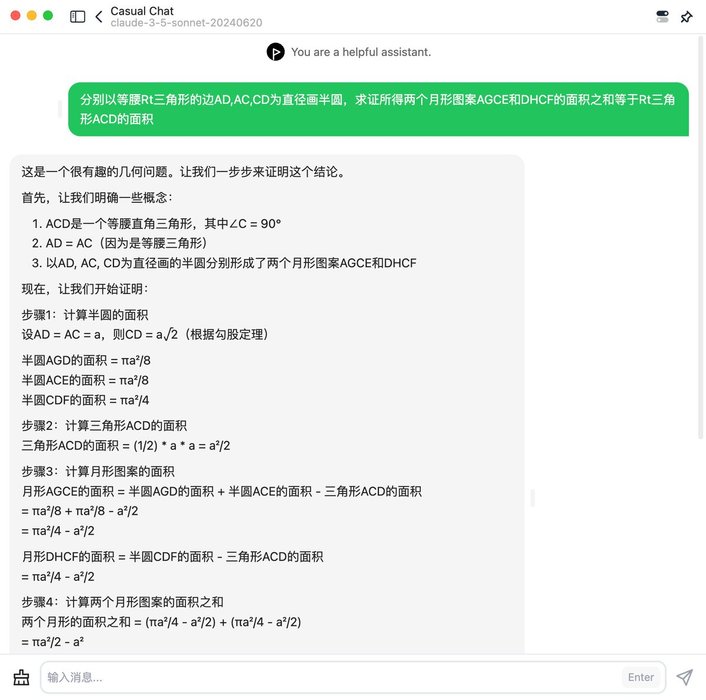Screen dimensions: 706x700
Task: Pin the window with pushpin icon
Action: [686, 17]
